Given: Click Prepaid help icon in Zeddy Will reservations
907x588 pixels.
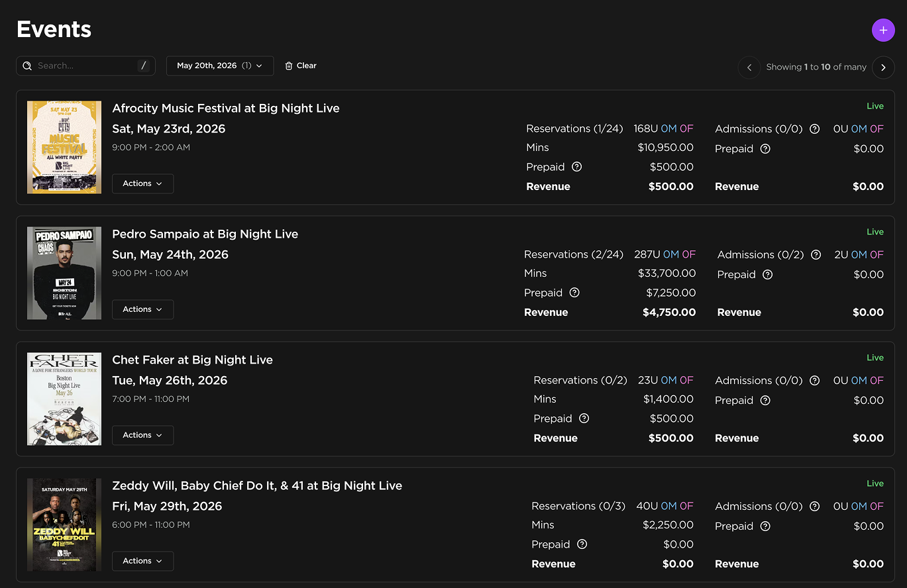Looking at the screenshot, I should tap(582, 544).
